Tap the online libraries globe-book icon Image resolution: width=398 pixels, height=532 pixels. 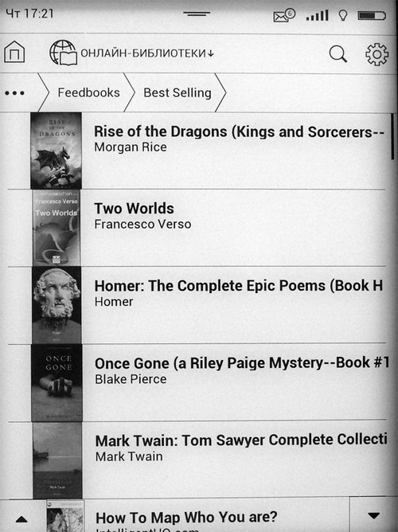[x=64, y=53]
